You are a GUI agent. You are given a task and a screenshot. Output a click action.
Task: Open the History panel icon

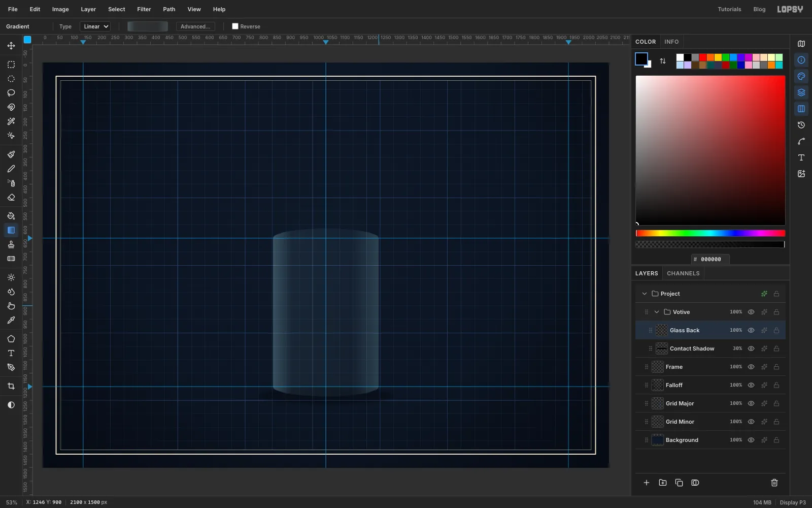801,125
